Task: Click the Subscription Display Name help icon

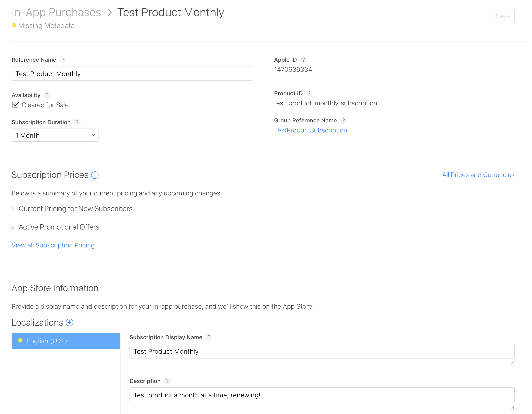Action: pyautogui.click(x=209, y=337)
